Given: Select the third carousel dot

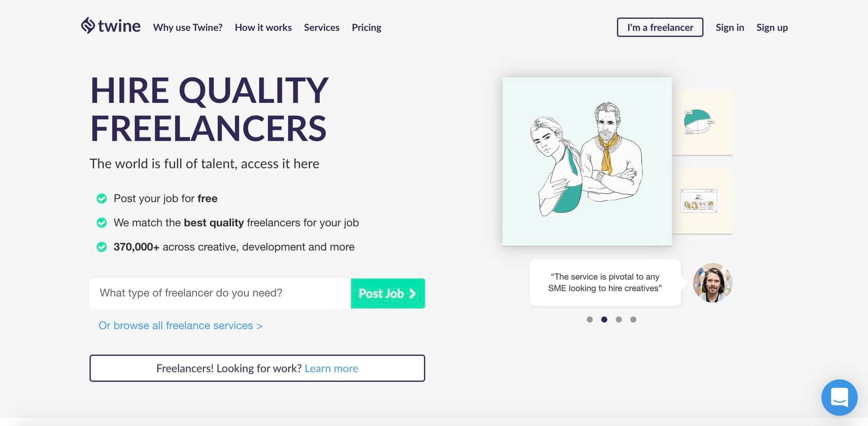Looking at the screenshot, I should coord(619,319).
